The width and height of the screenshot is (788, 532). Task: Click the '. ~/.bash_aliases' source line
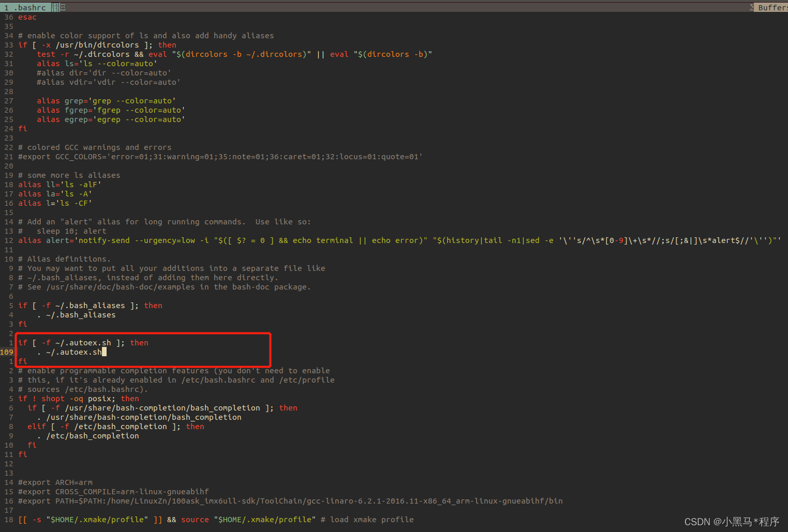point(76,315)
